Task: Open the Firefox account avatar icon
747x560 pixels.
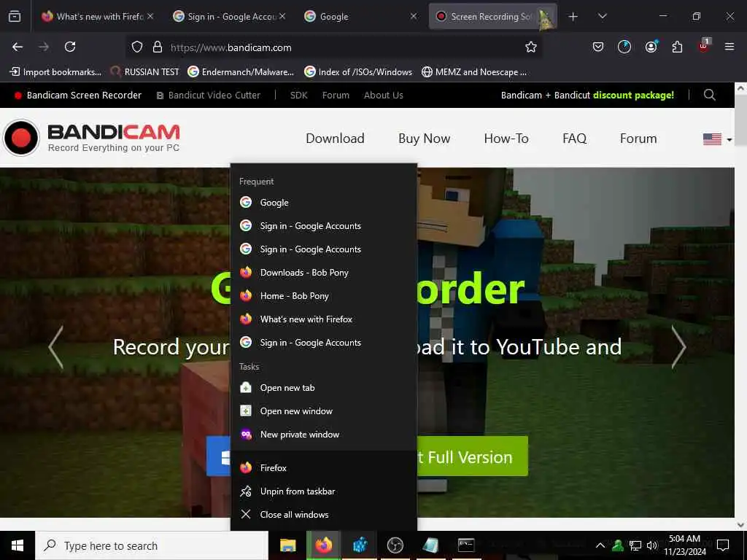Action: pyautogui.click(x=651, y=47)
